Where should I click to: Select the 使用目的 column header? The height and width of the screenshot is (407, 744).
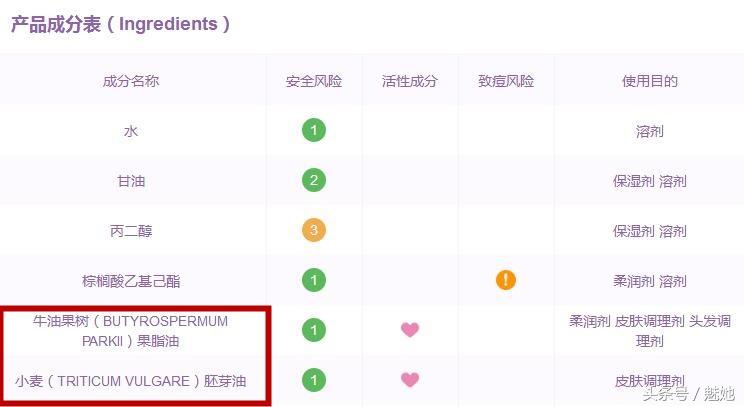(650, 81)
